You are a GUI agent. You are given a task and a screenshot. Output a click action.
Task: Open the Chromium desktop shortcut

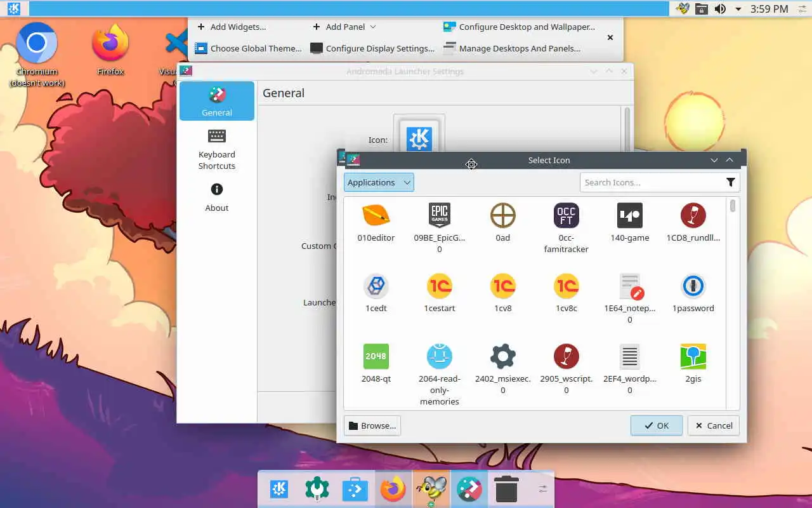click(x=37, y=56)
